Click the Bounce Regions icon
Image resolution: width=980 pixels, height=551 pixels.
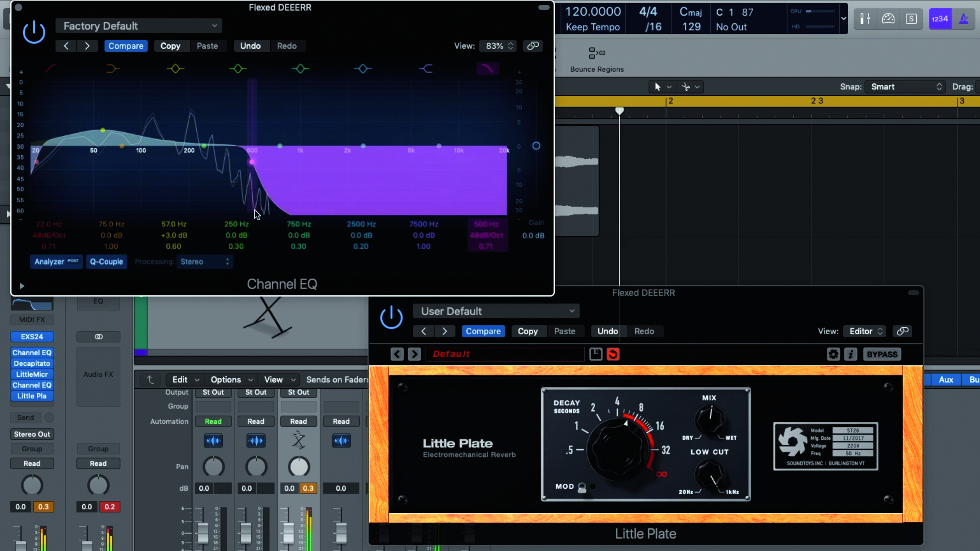(597, 53)
